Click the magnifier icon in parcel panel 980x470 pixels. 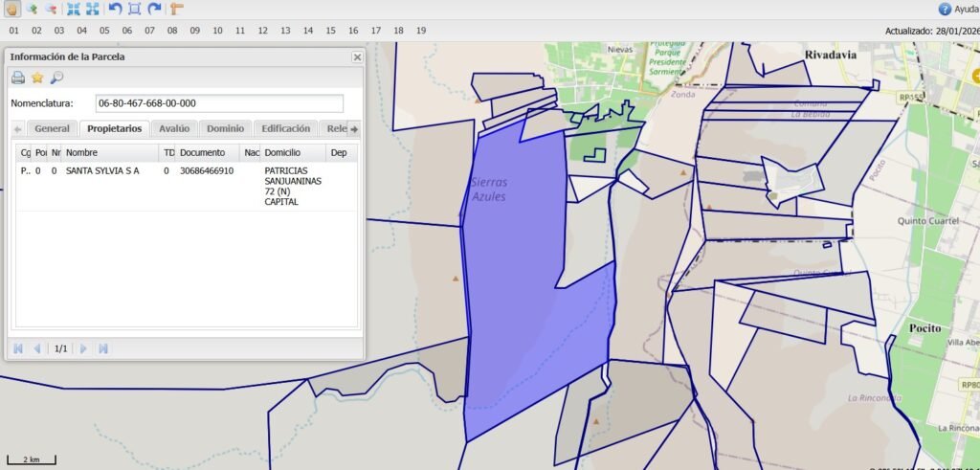(56, 78)
